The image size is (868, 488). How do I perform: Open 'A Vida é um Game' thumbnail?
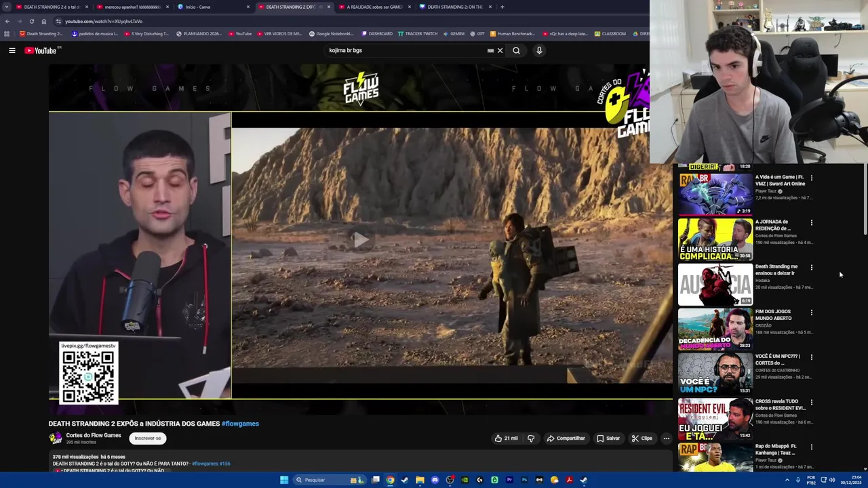715,193
